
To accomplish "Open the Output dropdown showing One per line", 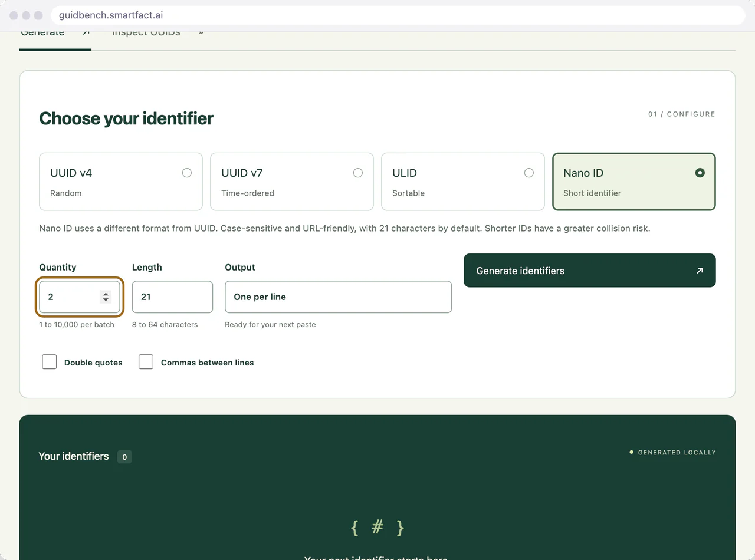I will point(339,297).
